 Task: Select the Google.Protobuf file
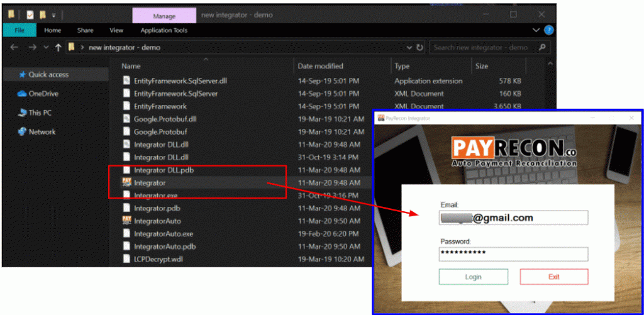(160, 132)
